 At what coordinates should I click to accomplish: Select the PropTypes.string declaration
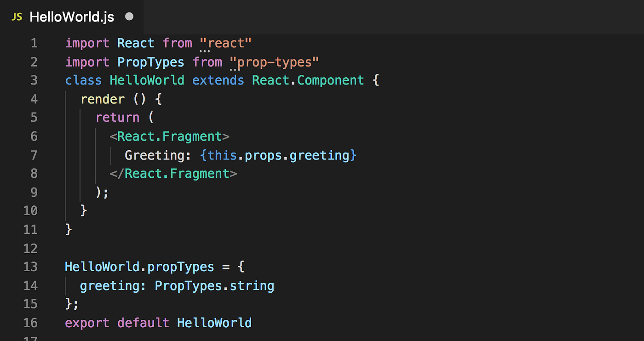click(x=214, y=285)
